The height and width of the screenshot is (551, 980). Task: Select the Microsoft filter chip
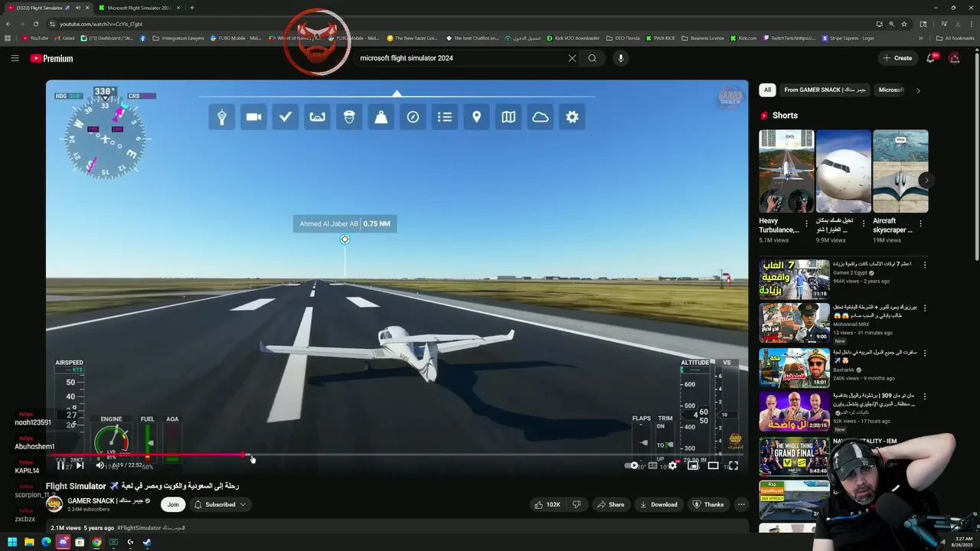[x=891, y=90]
